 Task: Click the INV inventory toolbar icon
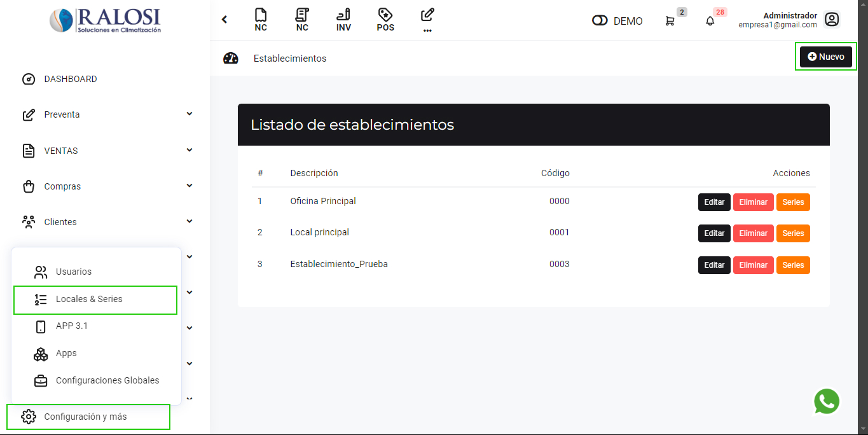tap(343, 20)
